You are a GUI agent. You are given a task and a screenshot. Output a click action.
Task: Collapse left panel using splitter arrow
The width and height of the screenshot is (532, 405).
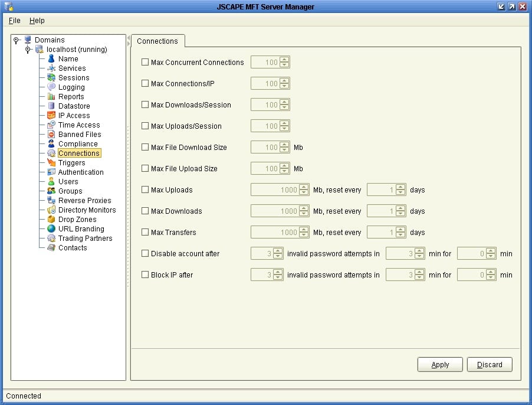click(129, 38)
